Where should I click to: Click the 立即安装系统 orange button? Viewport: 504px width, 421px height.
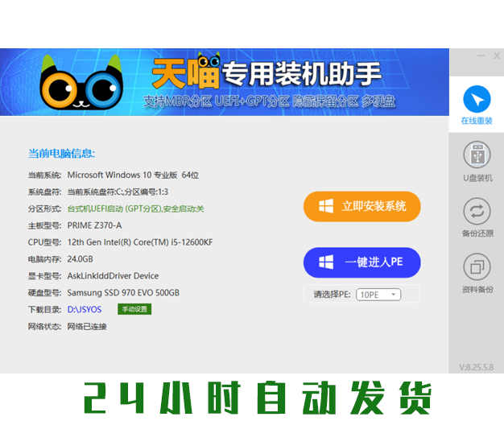[x=362, y=206]
